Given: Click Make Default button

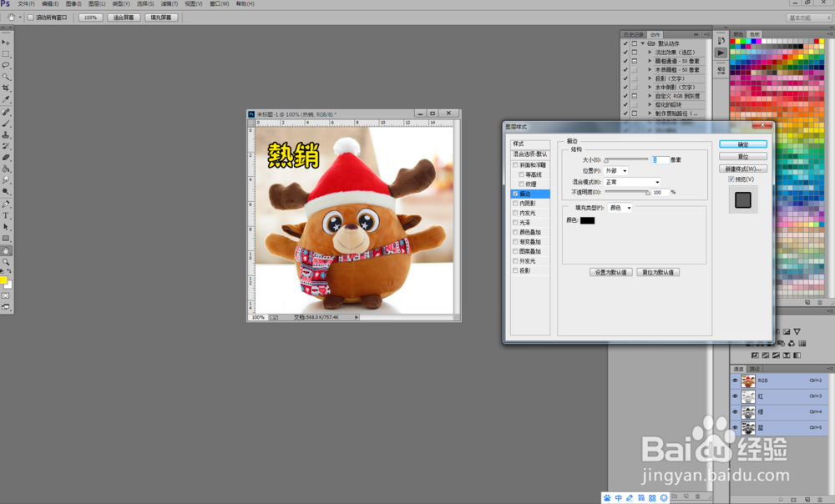Looking at the screenshot, I should [x=611, y=272].
